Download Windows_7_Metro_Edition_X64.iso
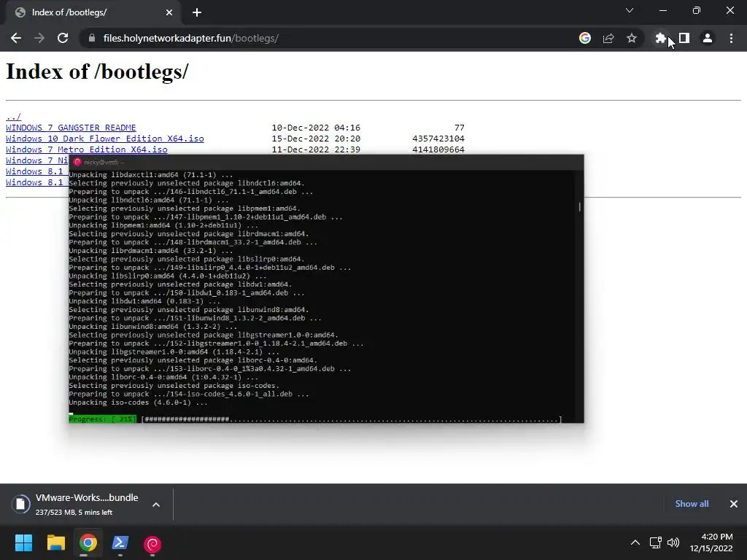Image resolution: width=747 pixels, height=560 pixels. (x=86, y=149)
